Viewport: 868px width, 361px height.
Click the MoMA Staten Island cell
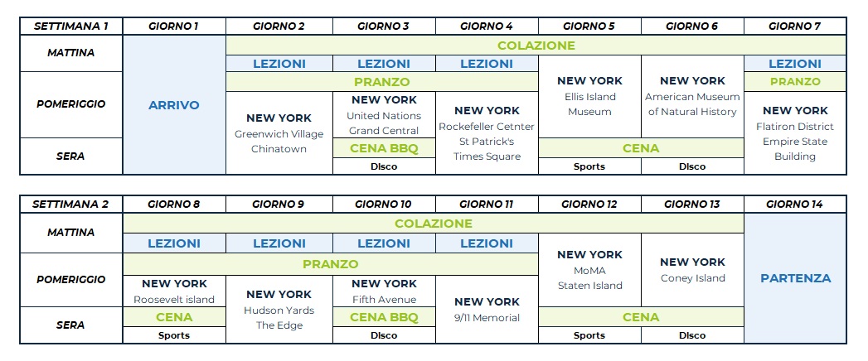(x=589, y=270)
